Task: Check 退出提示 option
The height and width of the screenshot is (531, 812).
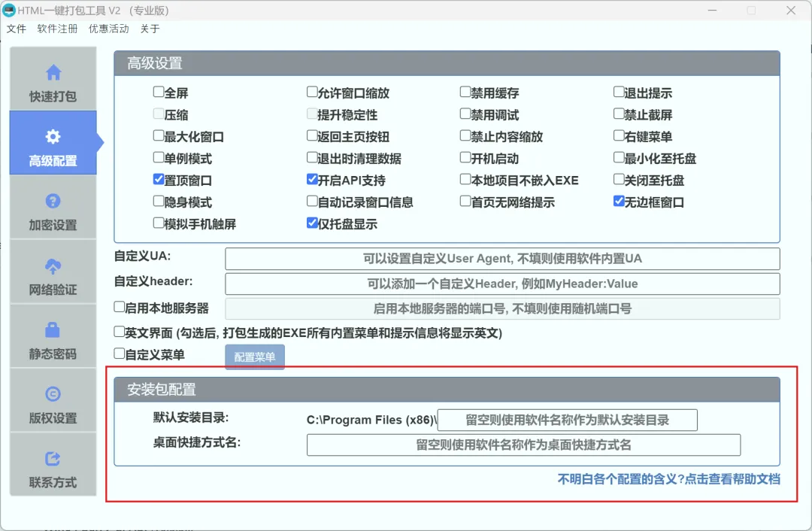Action: (619, 93)
